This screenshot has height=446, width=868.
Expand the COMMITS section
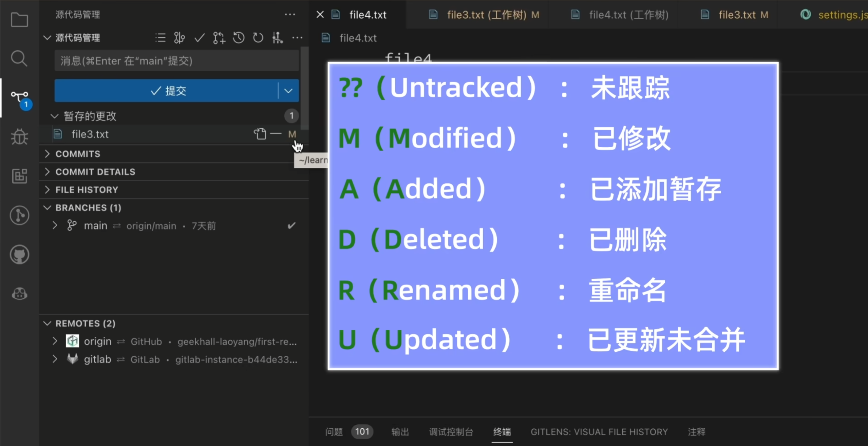coord(48,154)
